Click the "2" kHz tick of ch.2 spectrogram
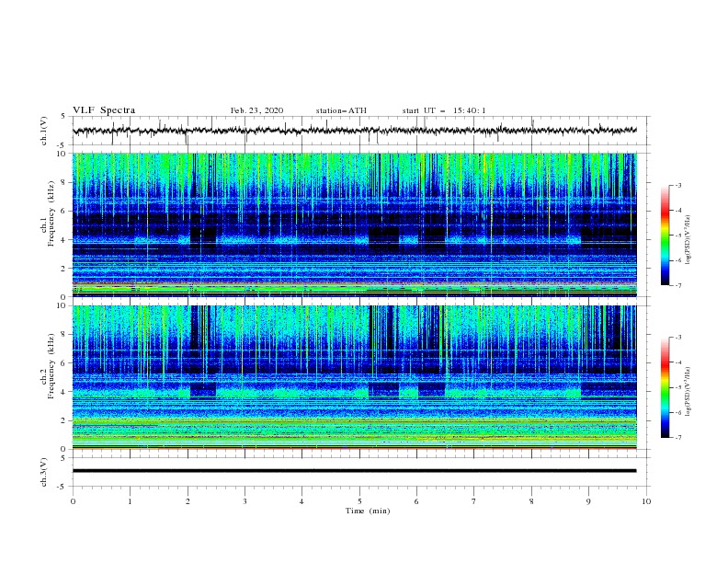The width and height of the screenshot is (728, 563). click(64, 420)
